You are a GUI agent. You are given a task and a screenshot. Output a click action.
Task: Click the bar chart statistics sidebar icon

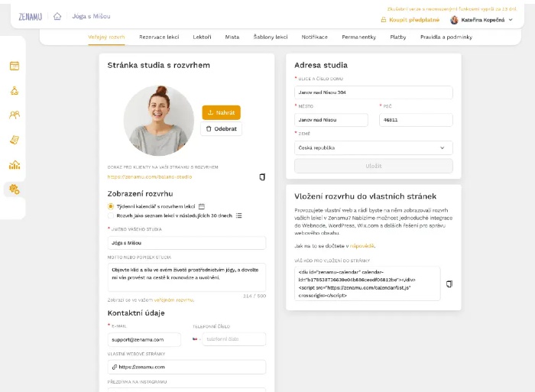pos(14,164)
